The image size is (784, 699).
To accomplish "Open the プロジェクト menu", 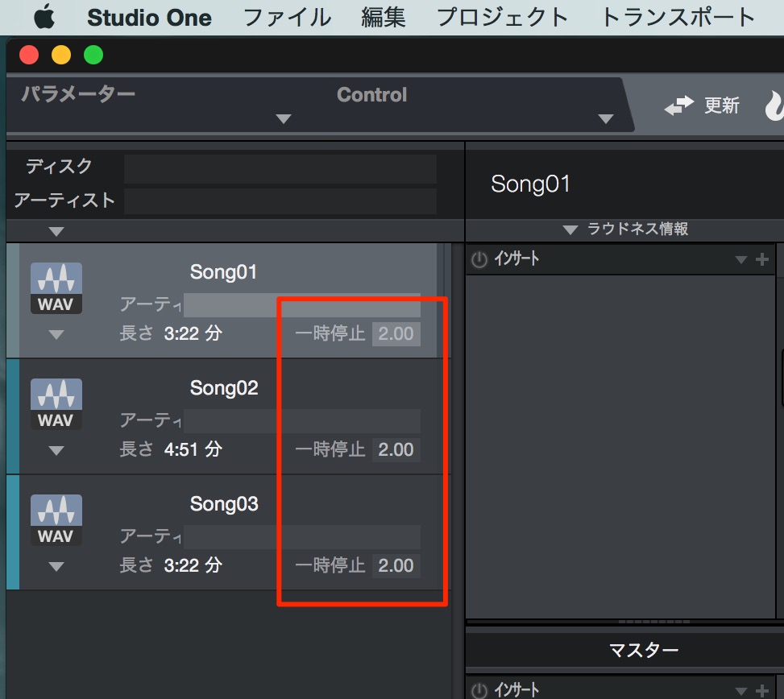I will [503, 18].
